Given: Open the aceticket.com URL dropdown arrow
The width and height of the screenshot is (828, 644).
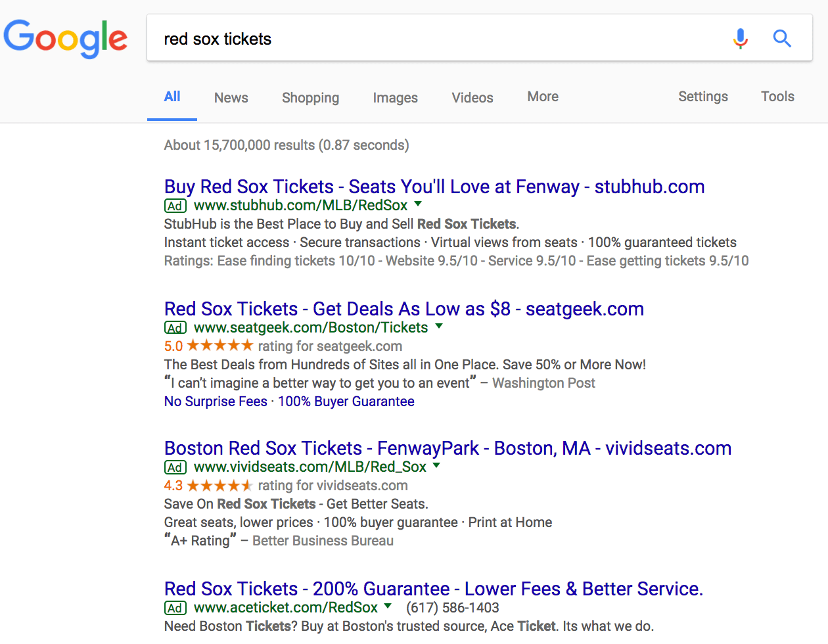Looking at the screenshot, I should pyautogui.click(x=388, y=606).
